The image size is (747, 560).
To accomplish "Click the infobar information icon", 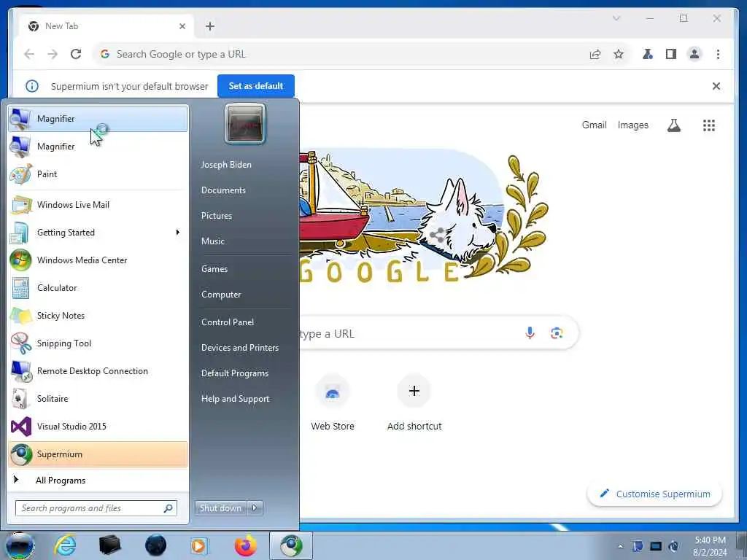I will [32, 86].
